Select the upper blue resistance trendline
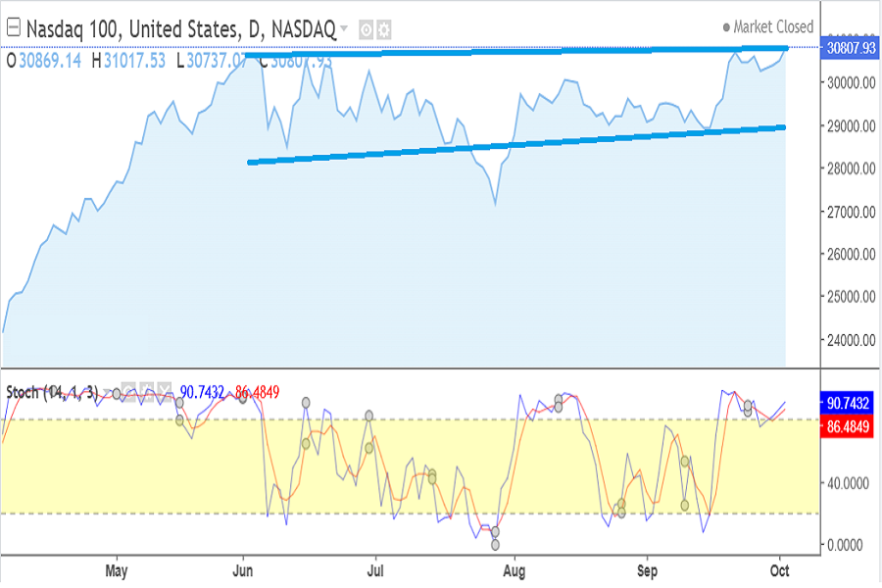Image resolution: width=882 pixels, height=588 pixels. [516, 52]
